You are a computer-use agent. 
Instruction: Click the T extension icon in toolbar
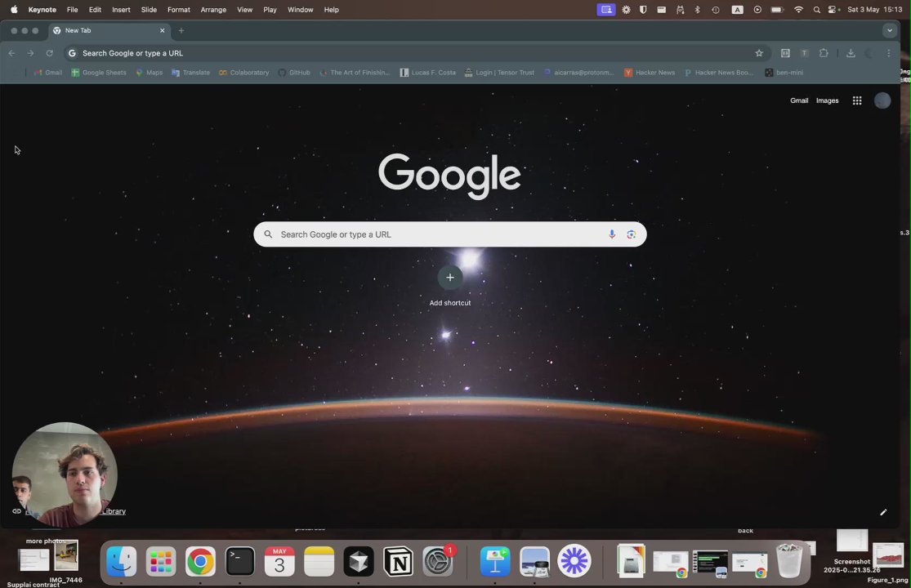804,53
